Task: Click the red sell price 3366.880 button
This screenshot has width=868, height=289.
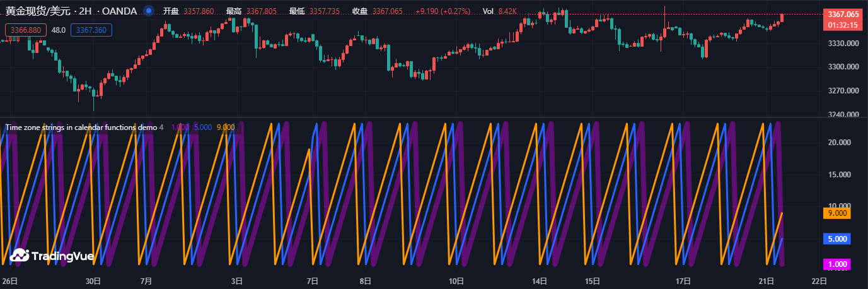Action: [x=26, y=30]
